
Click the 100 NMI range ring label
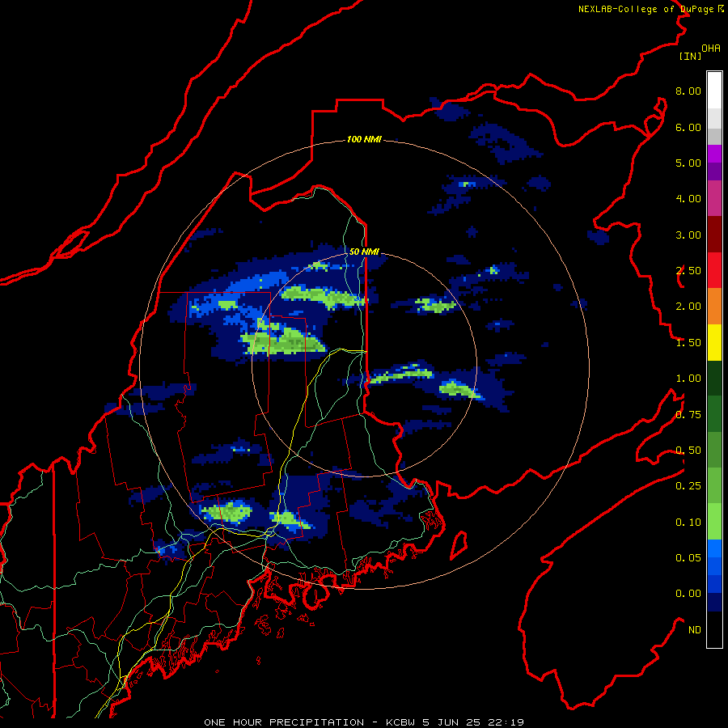[x=364, y=139]
